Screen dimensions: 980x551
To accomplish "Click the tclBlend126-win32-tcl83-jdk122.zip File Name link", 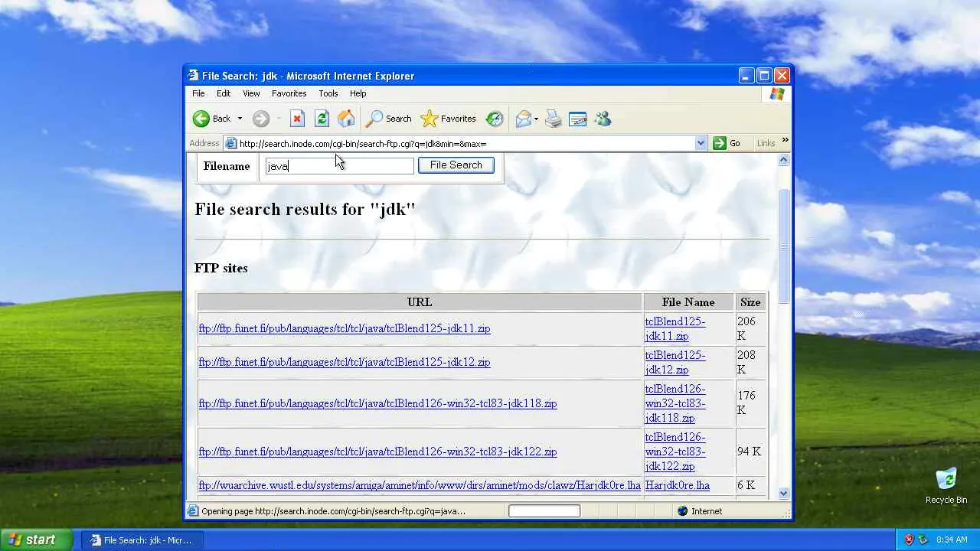I will coord(675,452).
